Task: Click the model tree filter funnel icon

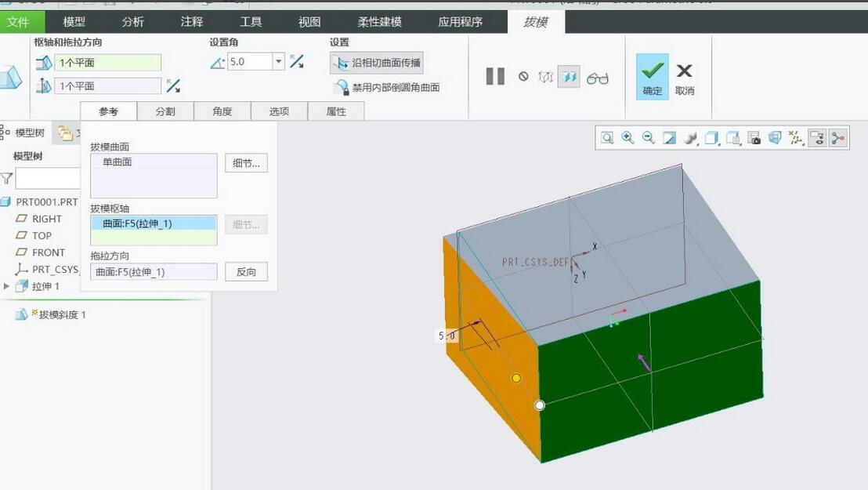Action: pos(6,179)
